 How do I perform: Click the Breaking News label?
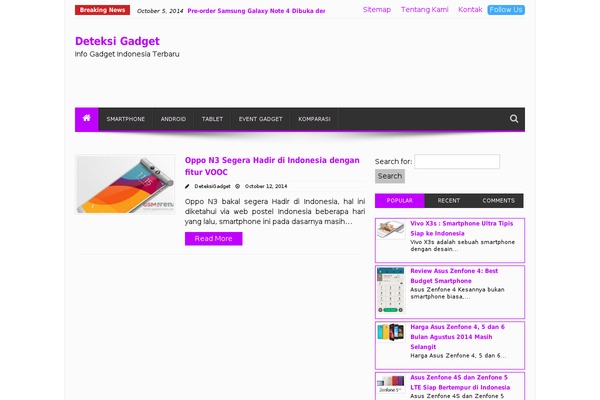tap(102, 10)
